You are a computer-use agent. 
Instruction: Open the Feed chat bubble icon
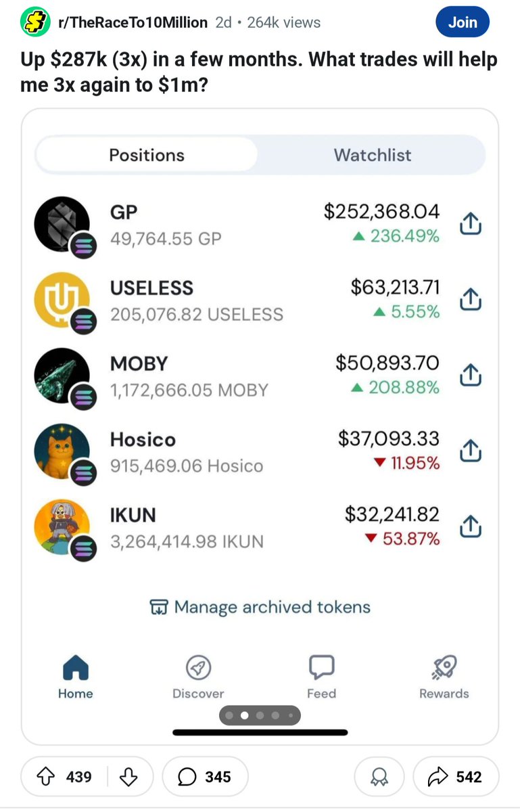point(321,667)
